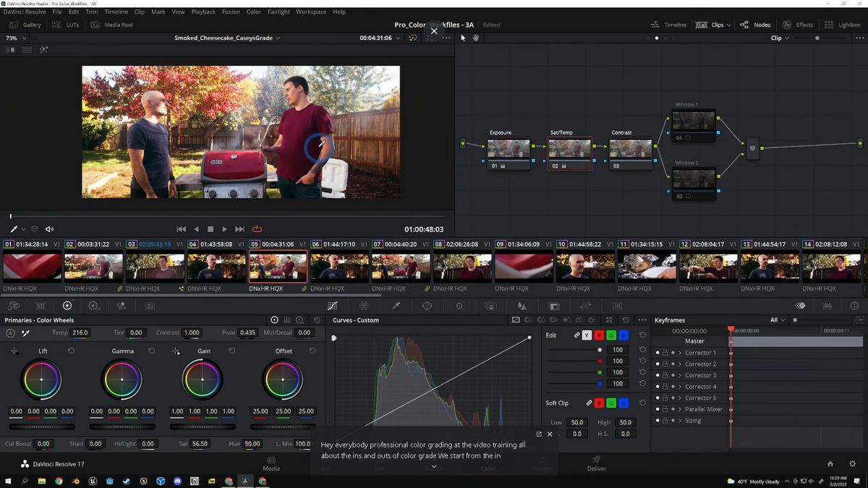Open the Scopes panel
Viewport: 868px width, 488px height.
pos(827,306)
